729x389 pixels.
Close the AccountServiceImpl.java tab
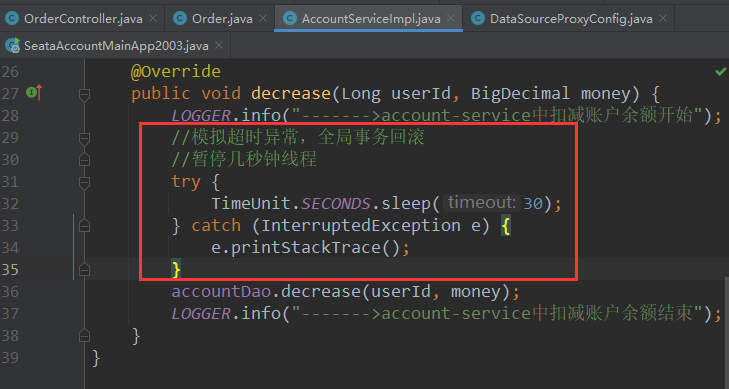[451, 19]
